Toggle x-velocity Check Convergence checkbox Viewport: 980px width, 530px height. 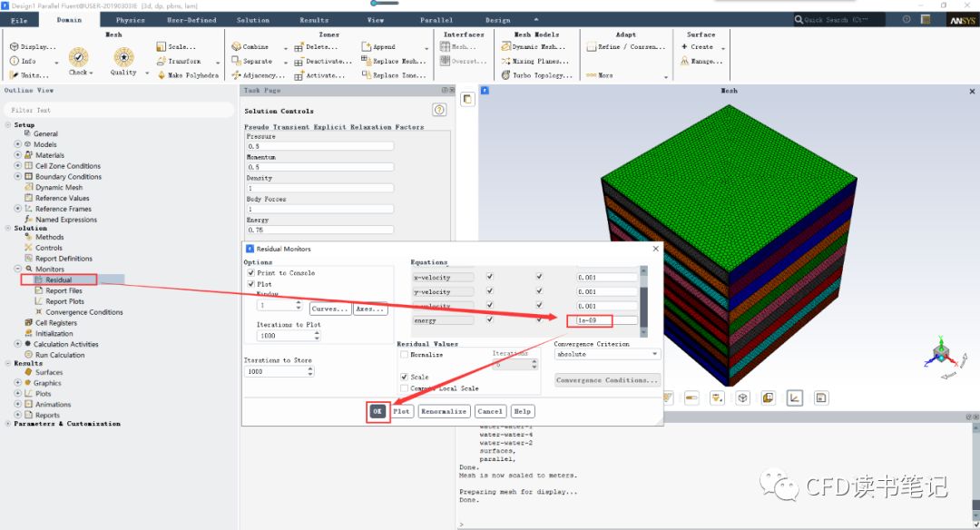click(x=539, y=276)
